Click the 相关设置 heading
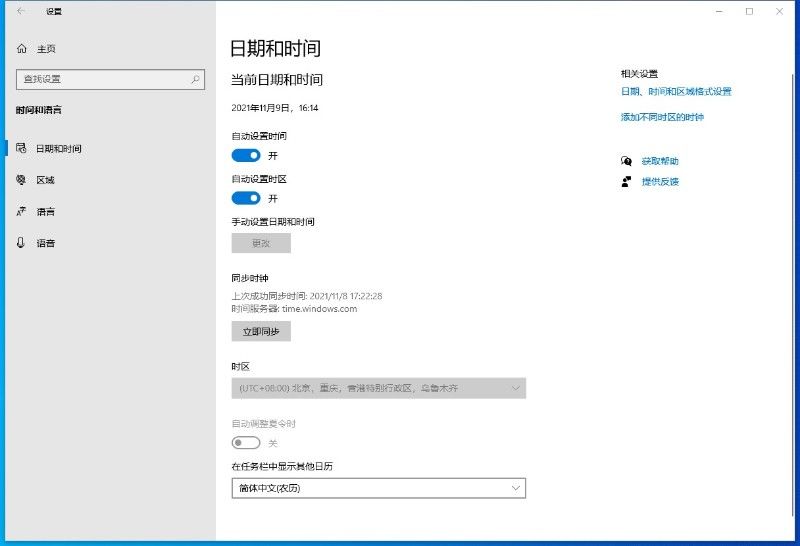The image size is (800, 546). point(639,74)
